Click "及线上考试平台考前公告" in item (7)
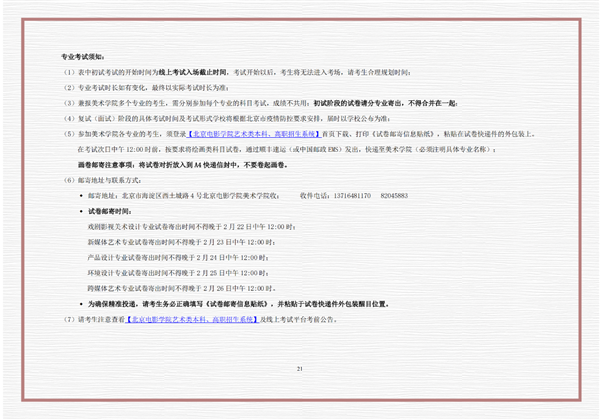The image size is (600, 420). tap(296, 319)
